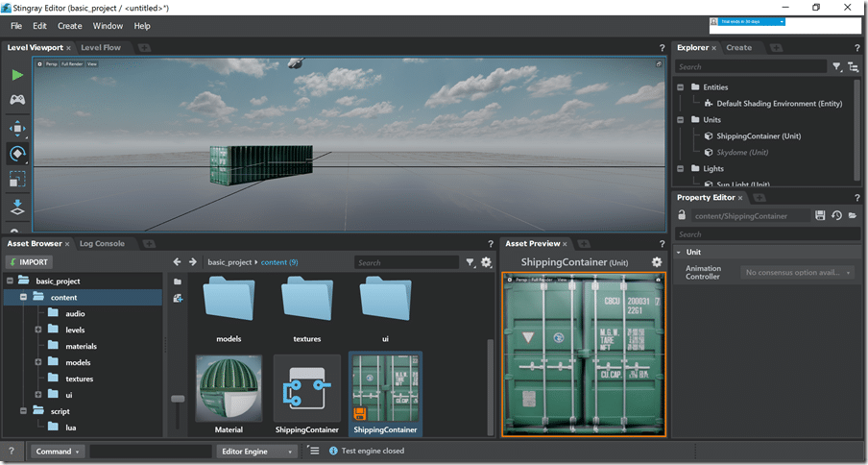This screenshot has height=465, width=868.
Task: Switch to the Log Console tab
Action: click(102, 244)
